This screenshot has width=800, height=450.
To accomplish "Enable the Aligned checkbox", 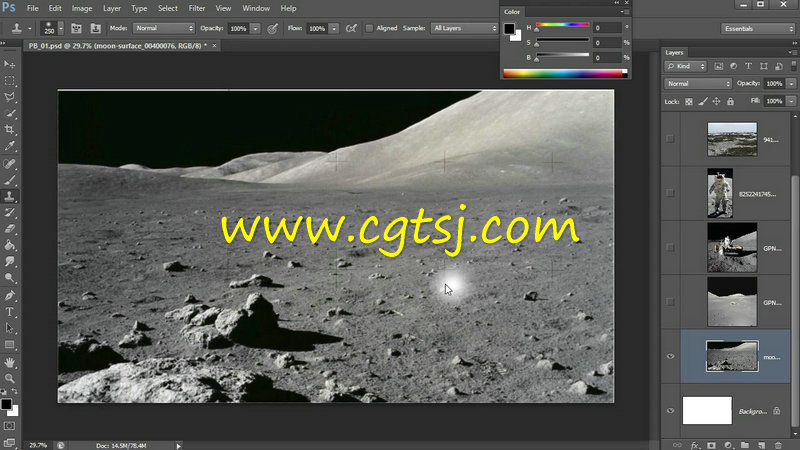I will coord(369,29).
